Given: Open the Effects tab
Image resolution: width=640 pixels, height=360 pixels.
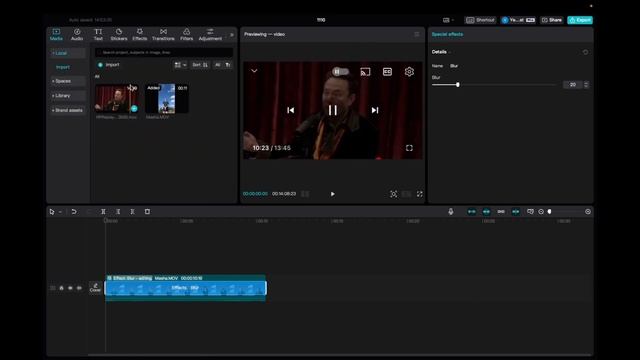Looking at the screenshot, I should coord(140,34).
